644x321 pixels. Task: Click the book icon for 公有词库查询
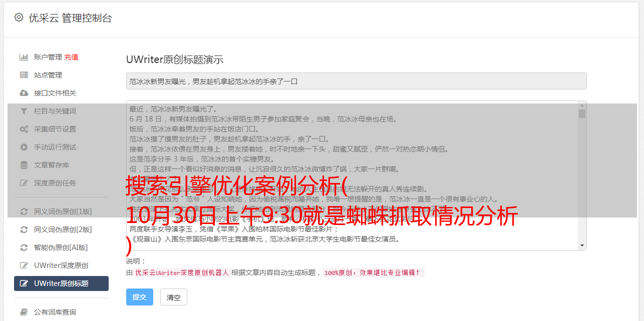tap(24, 312)
